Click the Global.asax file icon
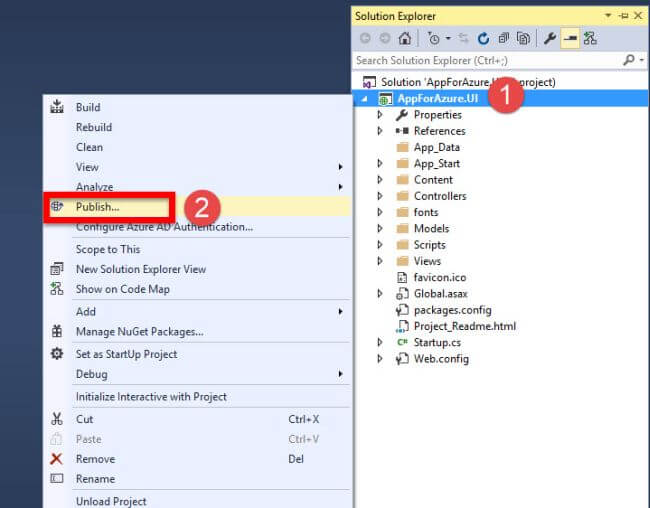 [x=402, y=294]
